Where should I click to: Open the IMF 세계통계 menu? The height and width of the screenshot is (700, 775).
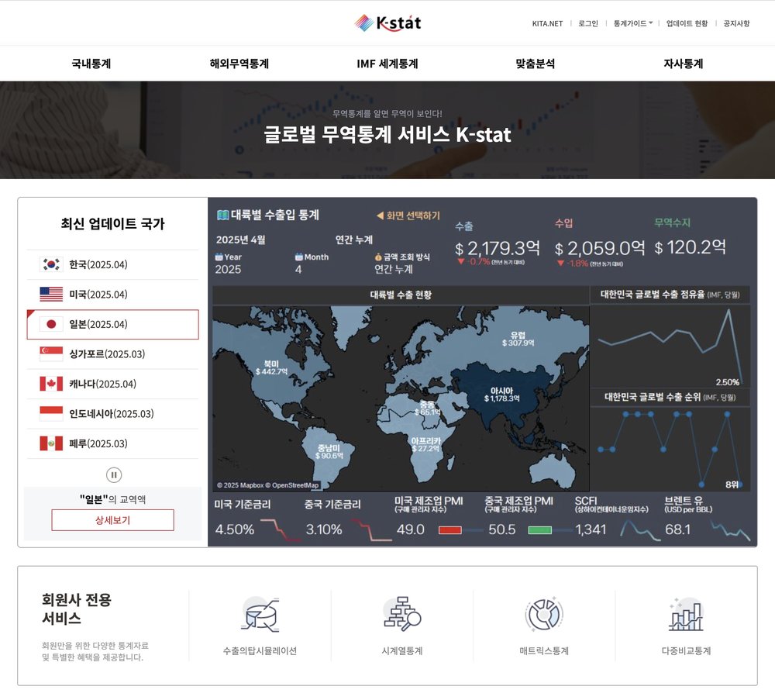pos(387,64)
